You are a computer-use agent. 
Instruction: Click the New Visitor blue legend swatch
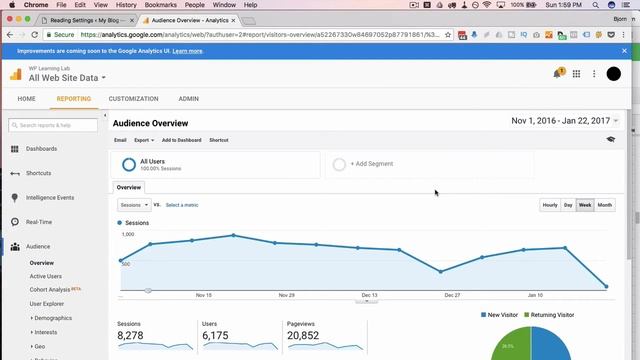[x=484, y=315]
